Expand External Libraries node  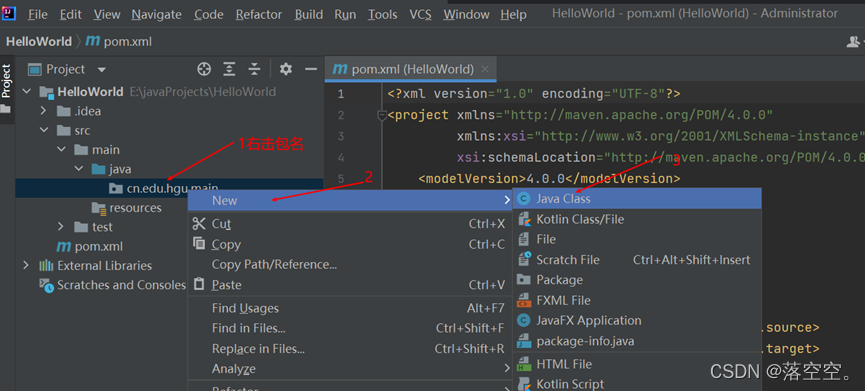coord(26,265)
